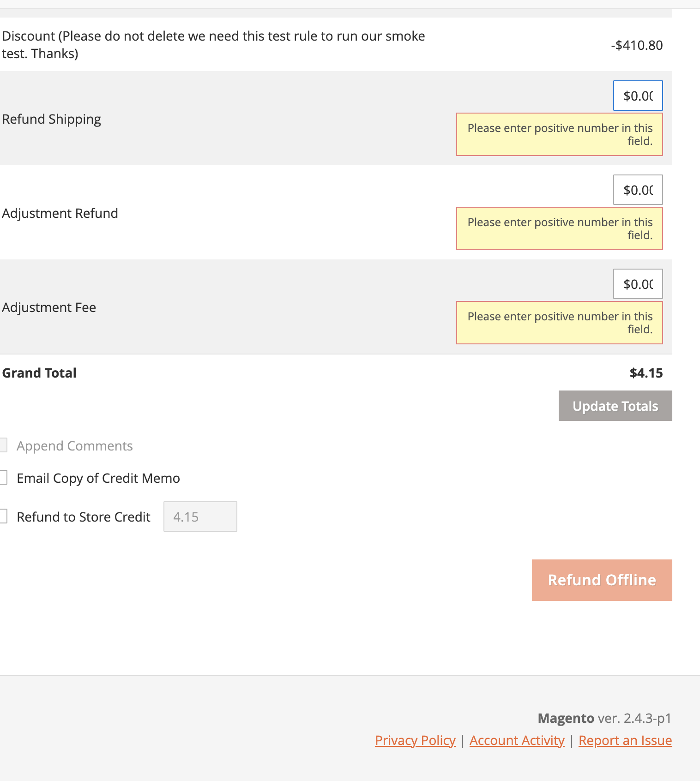
Task: Click the Update Totals button
Action: pyautogui.click(x=615, y=406)
